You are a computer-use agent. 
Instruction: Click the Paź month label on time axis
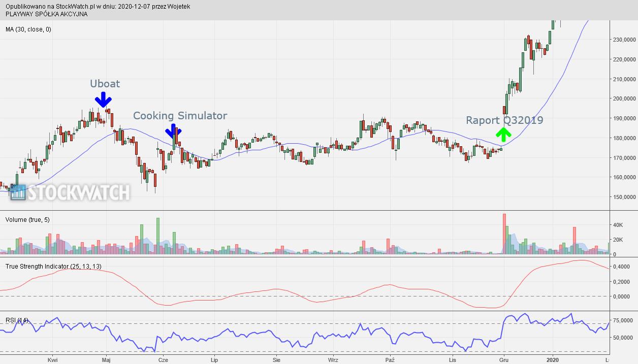390,359
